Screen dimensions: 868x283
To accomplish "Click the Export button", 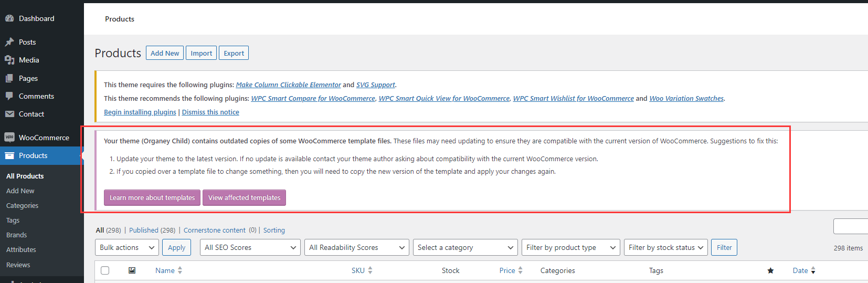I will click(234, 53).
